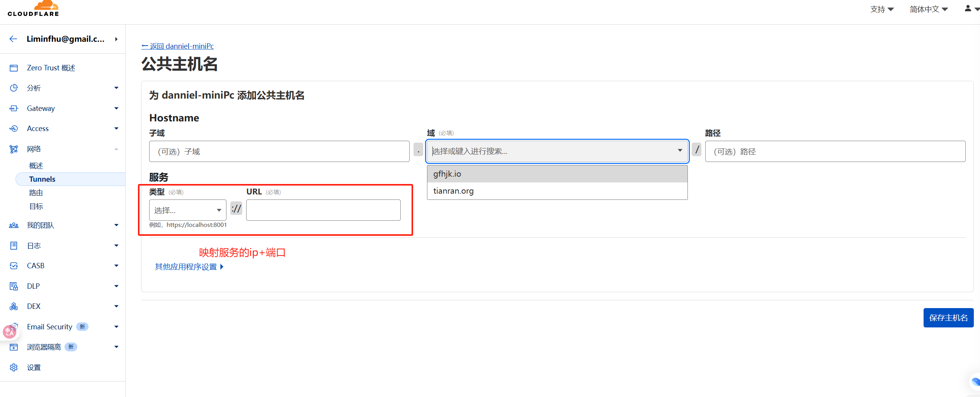Click the 分析 pie chart icon

[14, 88]
